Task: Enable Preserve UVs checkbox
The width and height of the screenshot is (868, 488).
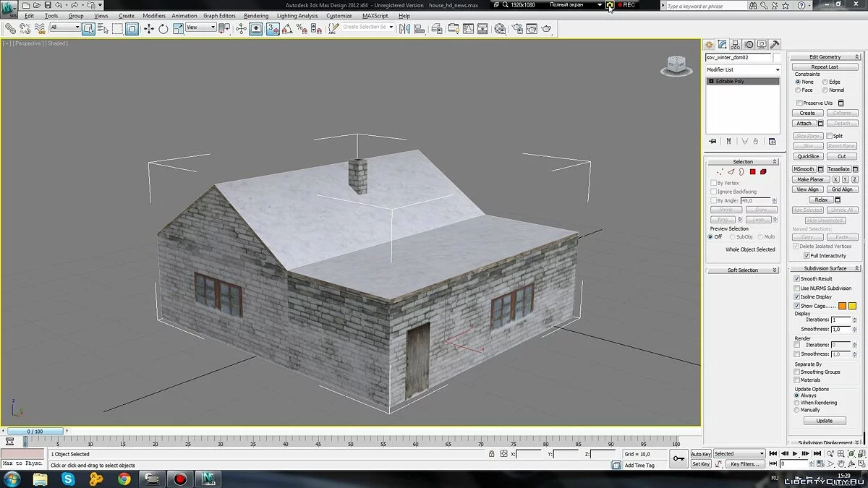Action: coord(799,103)
